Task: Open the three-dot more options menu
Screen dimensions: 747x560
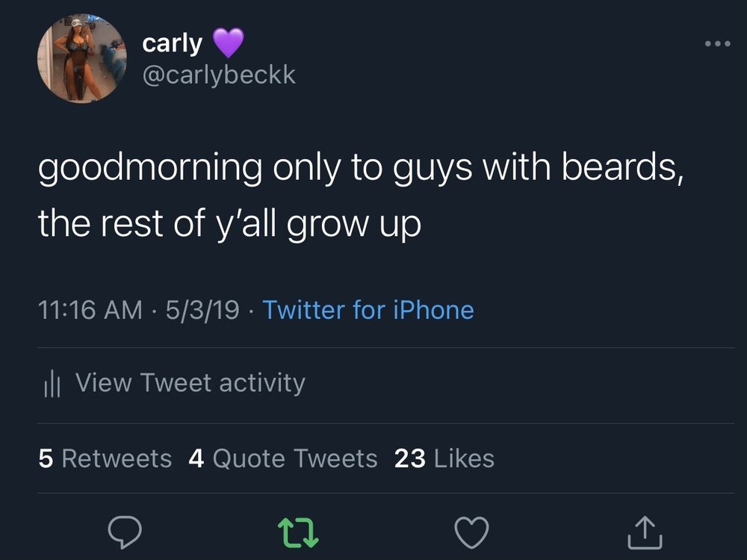Action: point(717,43)
